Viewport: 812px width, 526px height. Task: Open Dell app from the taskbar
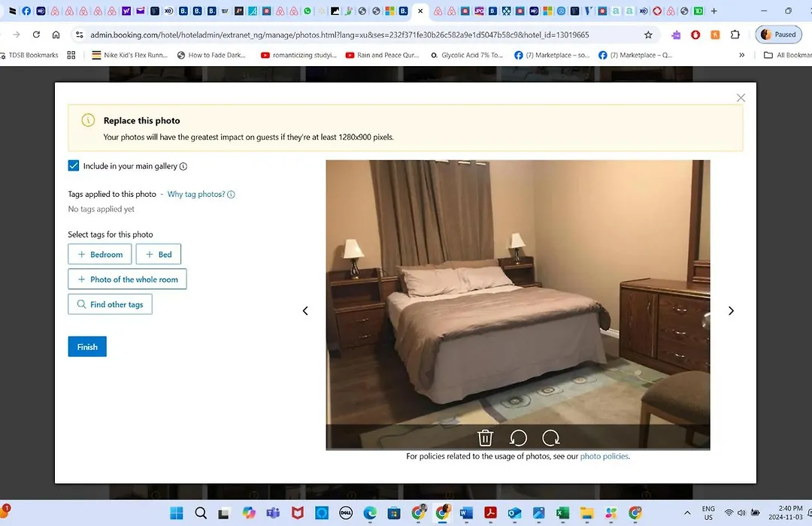[x=346, y=513]
